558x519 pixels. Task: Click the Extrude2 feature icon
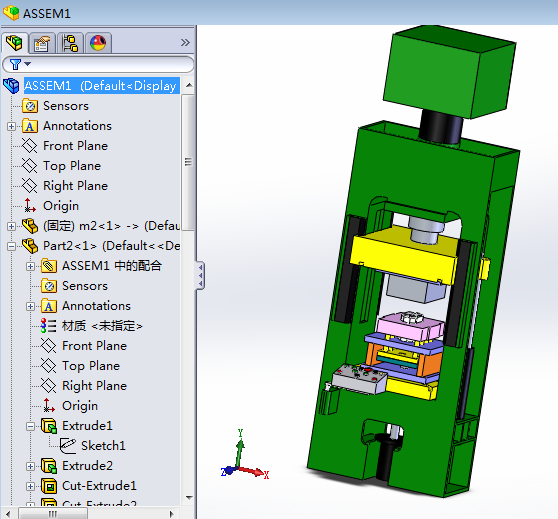49,466
